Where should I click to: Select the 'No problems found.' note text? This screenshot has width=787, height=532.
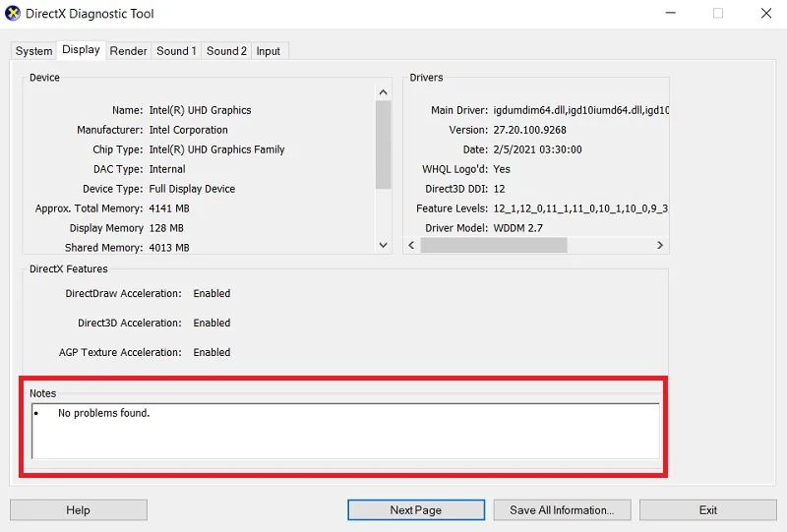[x=104, y=413]
